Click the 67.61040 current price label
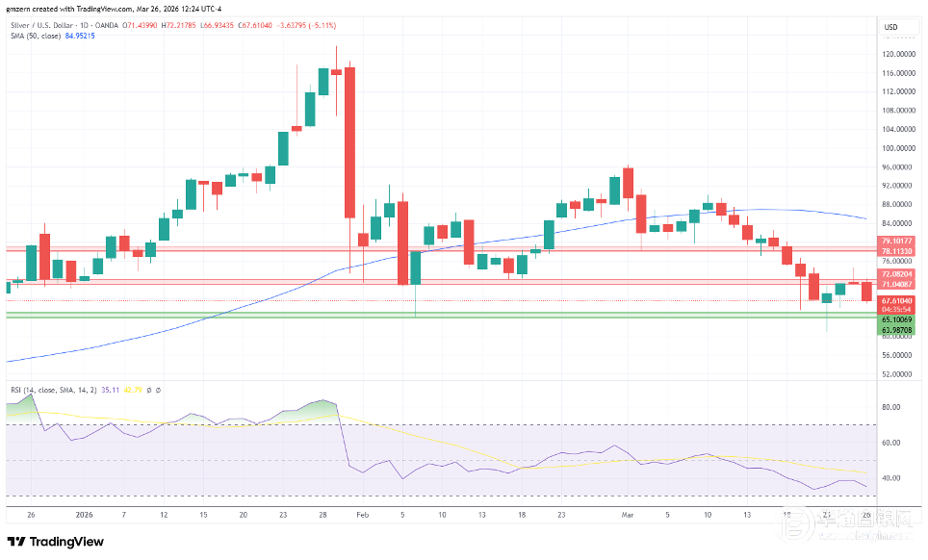 point(895,301)
